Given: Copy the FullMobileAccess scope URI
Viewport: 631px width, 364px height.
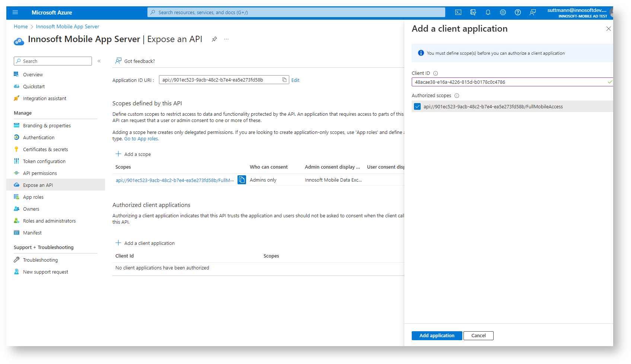Looking at the screenshot, I should (x=242, y=180).
